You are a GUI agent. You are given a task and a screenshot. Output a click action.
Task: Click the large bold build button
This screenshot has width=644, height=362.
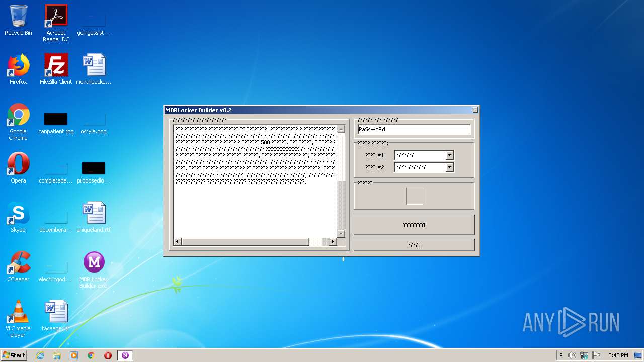[414, 225]
